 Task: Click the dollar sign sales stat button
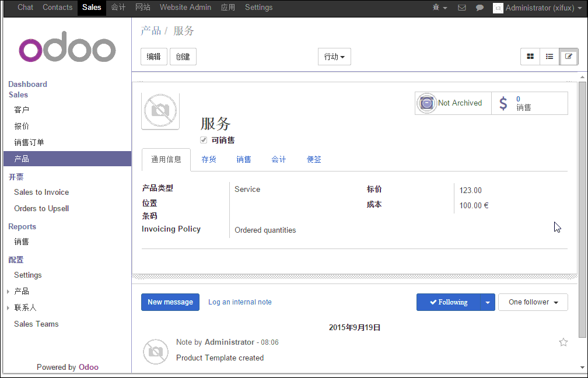coord(529,103)
